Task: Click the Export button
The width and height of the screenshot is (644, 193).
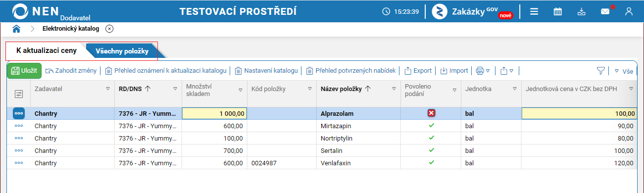Action: (x=418, y=71)
